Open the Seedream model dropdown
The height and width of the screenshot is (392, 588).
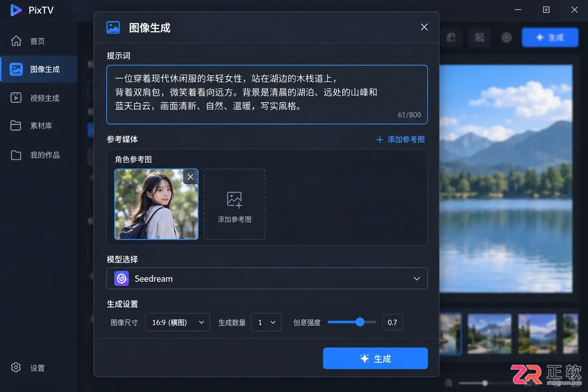267,278
